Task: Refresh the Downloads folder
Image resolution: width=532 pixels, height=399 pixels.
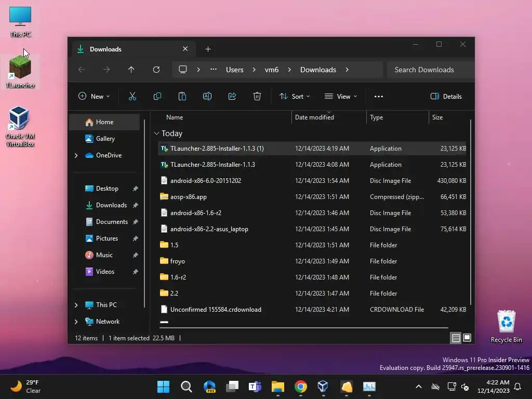Action: point(156,70)
